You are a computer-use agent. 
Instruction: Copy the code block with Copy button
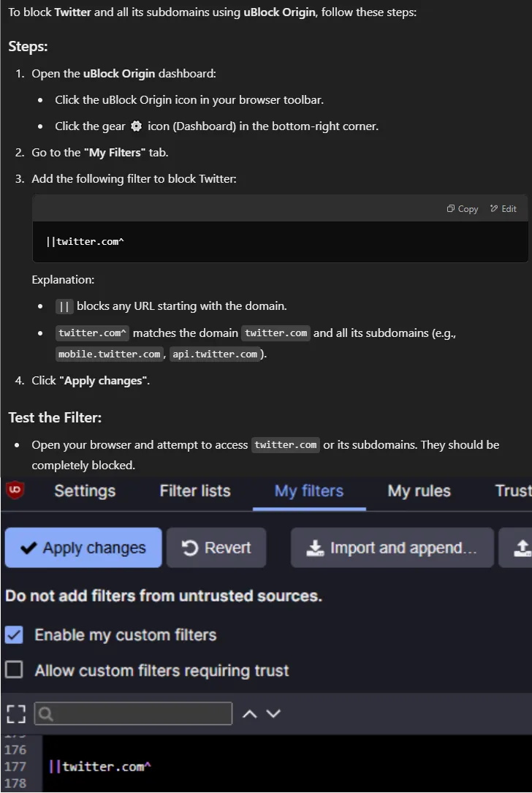(x=463, y=209)
